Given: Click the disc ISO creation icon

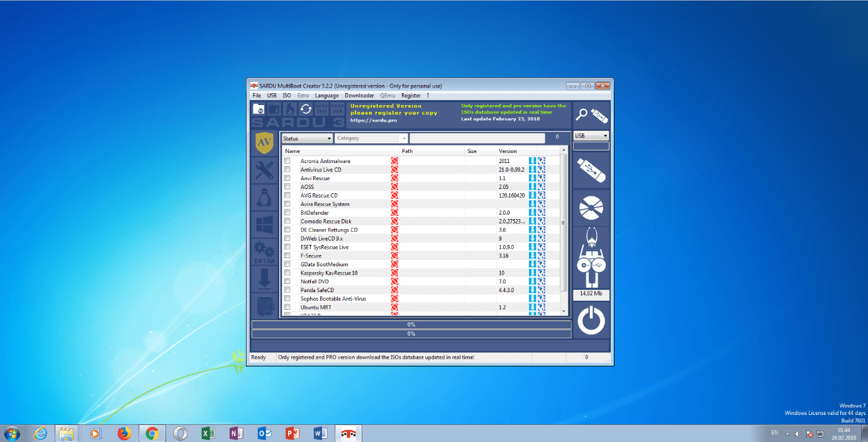Looking at the screenshot, I should coord(591,207).
